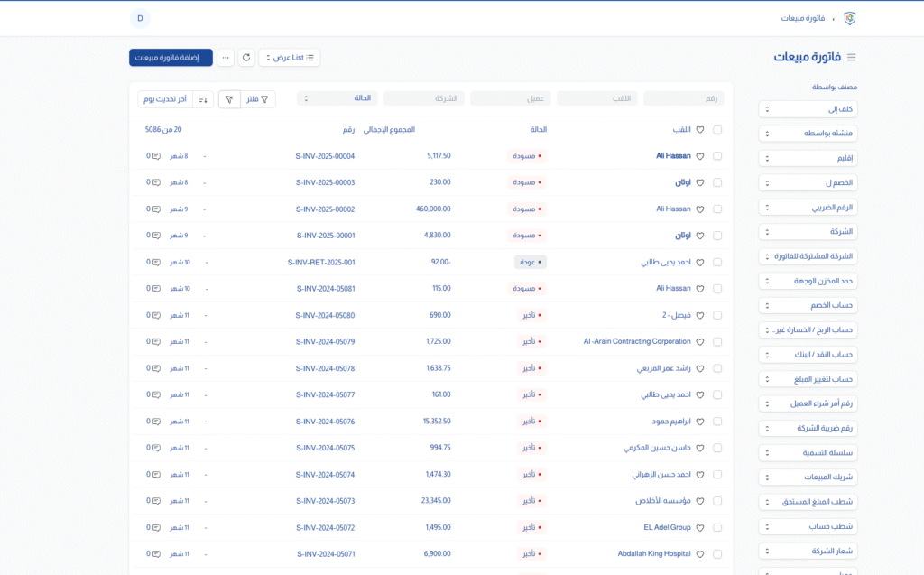Viewport: 924px width, 575px height.
Task: Click the فاتورة مبيعات breadcrumb in the top bar
Action: pyautogui.click(x=804, y=18)
